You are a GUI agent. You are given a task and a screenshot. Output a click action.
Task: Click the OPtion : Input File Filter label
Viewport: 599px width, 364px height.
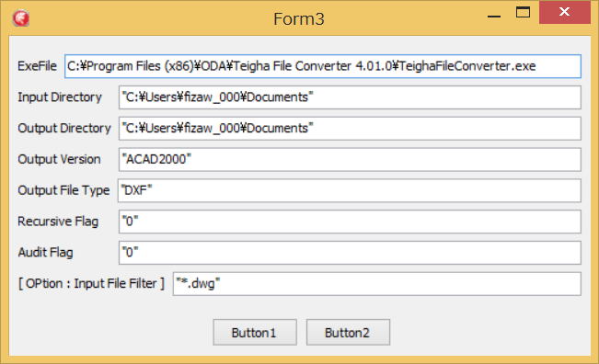coord(91,283)
